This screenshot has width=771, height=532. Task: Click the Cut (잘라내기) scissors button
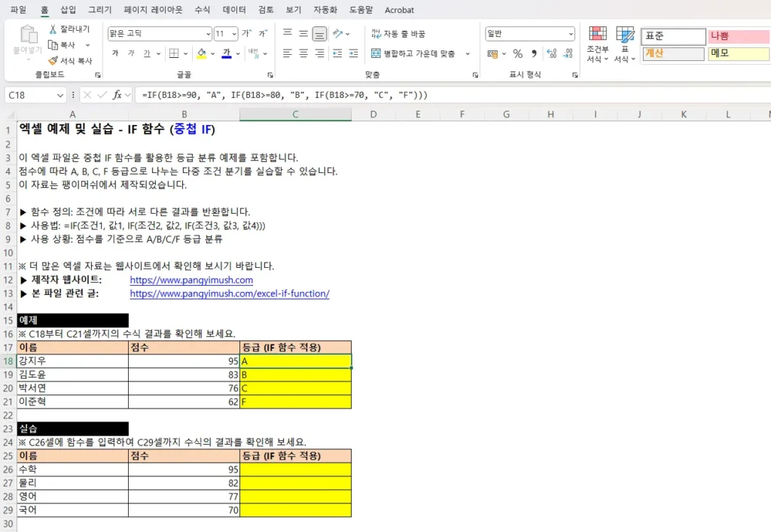point(69,29)
